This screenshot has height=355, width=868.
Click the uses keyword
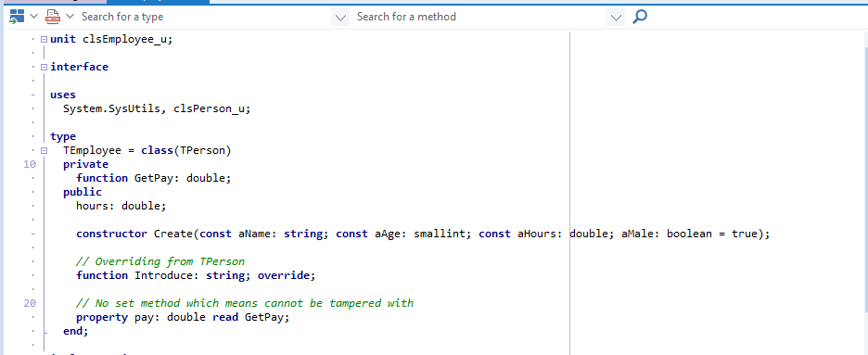63,95
